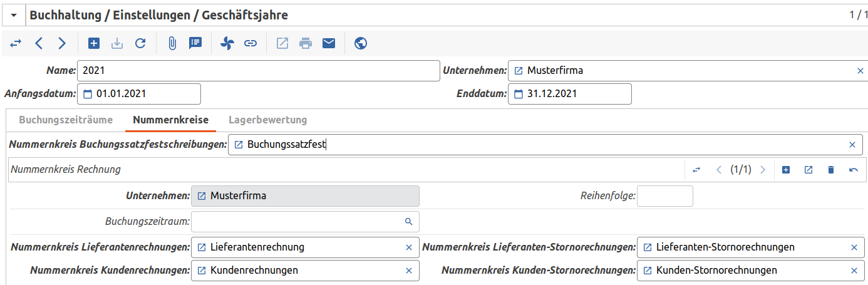The image size is (868, 285).
Task: Click the Kunden-Stornorechnungen text field
Action: (x=750, y=271)
